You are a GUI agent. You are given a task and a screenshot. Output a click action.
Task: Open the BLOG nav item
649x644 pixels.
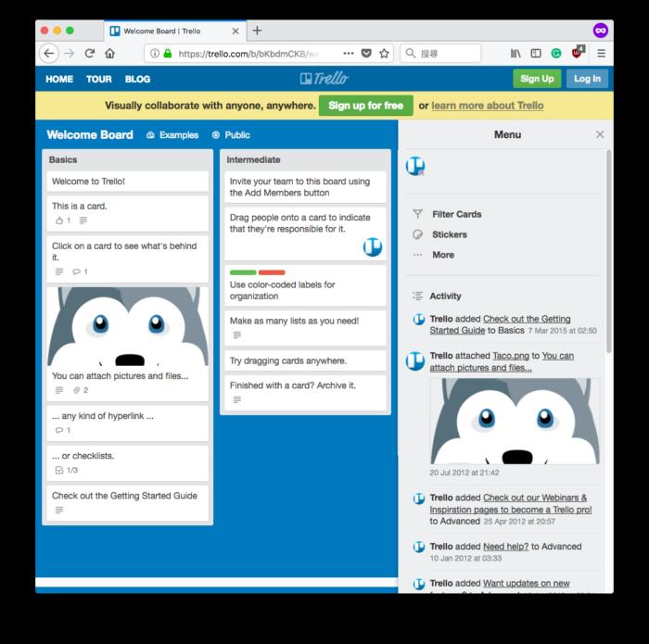click(138, 79)
